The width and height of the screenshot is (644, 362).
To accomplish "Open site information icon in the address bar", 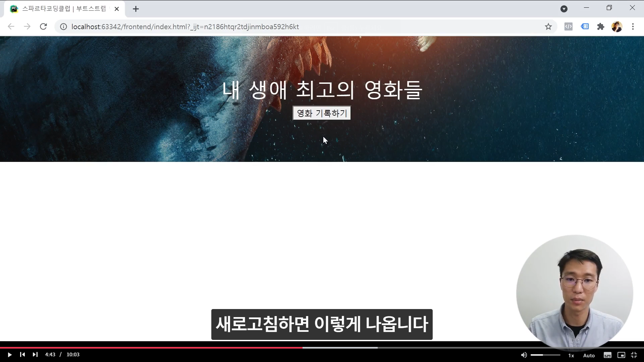I will tap(63, 26).
